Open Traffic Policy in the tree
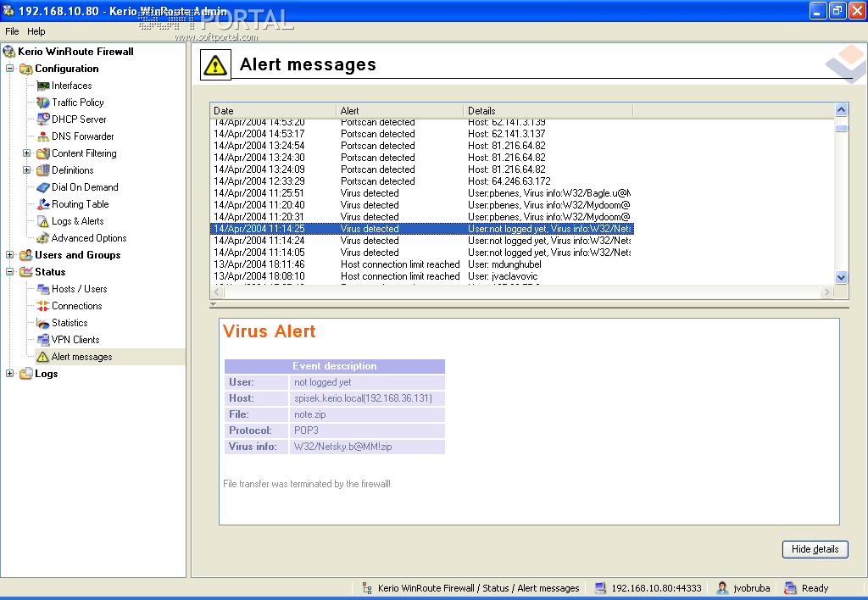The height and width of the screenshot is (600, 868). pos(77,103)
